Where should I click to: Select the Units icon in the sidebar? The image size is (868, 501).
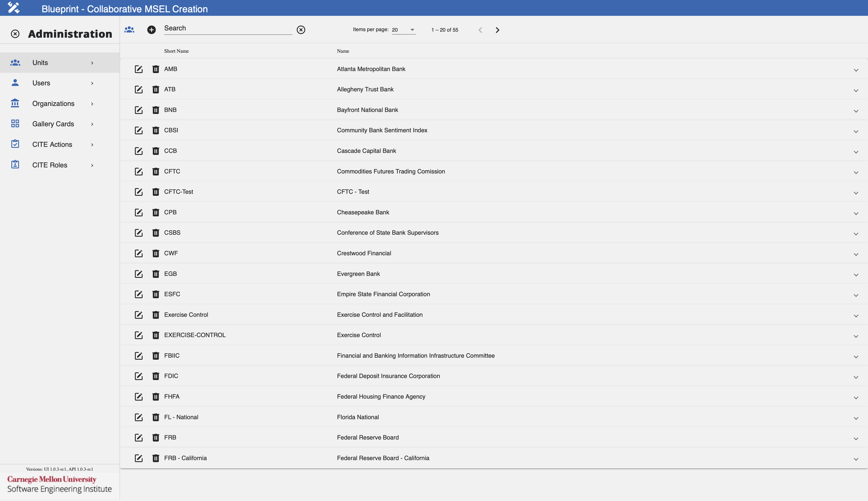15,62
